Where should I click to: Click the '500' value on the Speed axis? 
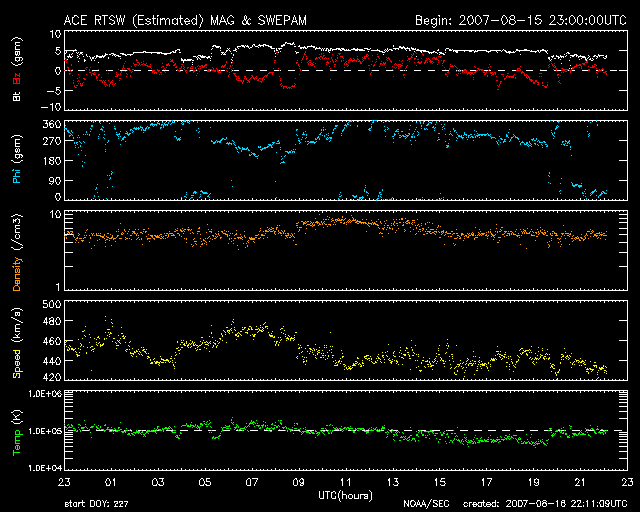(x=52, y=304)
